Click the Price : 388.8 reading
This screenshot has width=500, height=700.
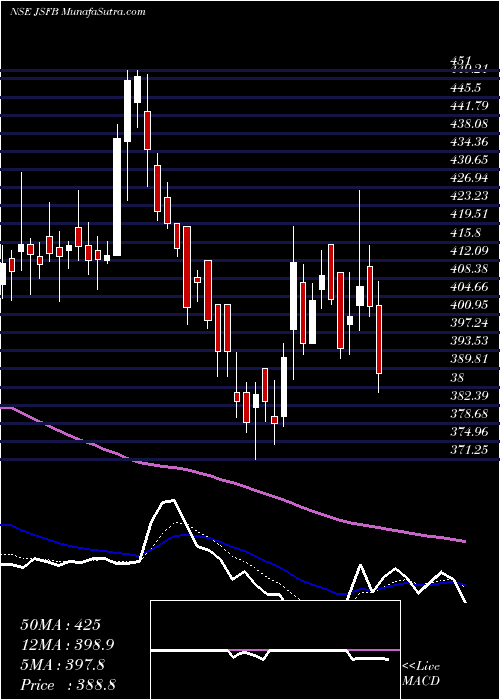(68, 685)
